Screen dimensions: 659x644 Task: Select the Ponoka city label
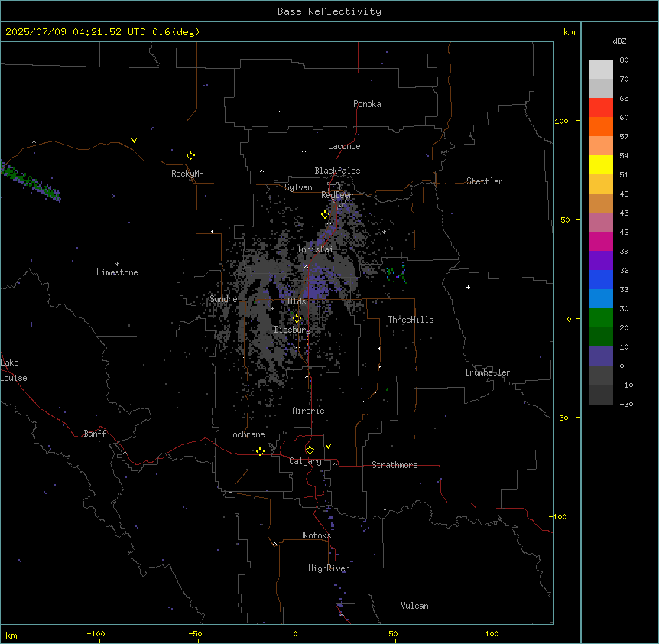click(x=367, y=104)
